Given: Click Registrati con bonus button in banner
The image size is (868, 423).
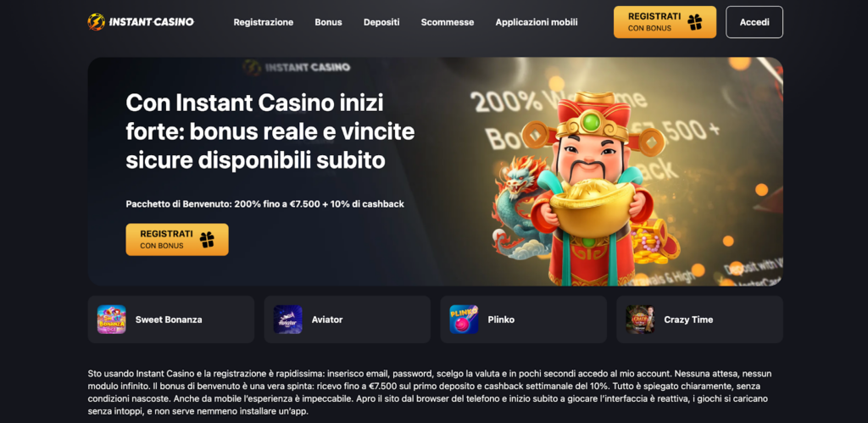Looking at the screenshot, I should tap(177, 240).
